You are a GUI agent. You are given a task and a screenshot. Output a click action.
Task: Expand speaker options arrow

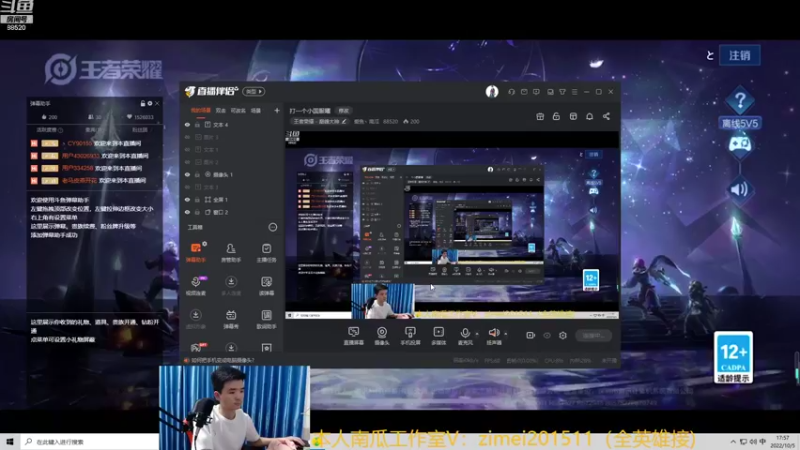[506, 334]
